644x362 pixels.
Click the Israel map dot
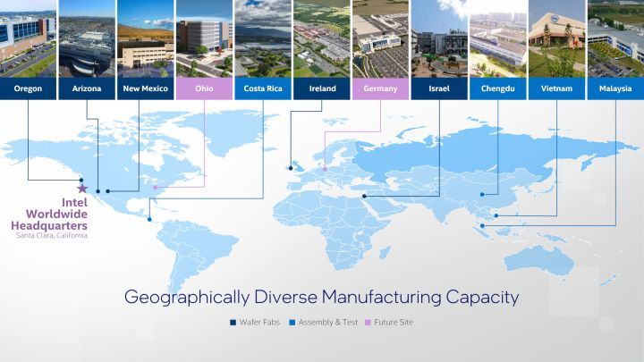364,196
